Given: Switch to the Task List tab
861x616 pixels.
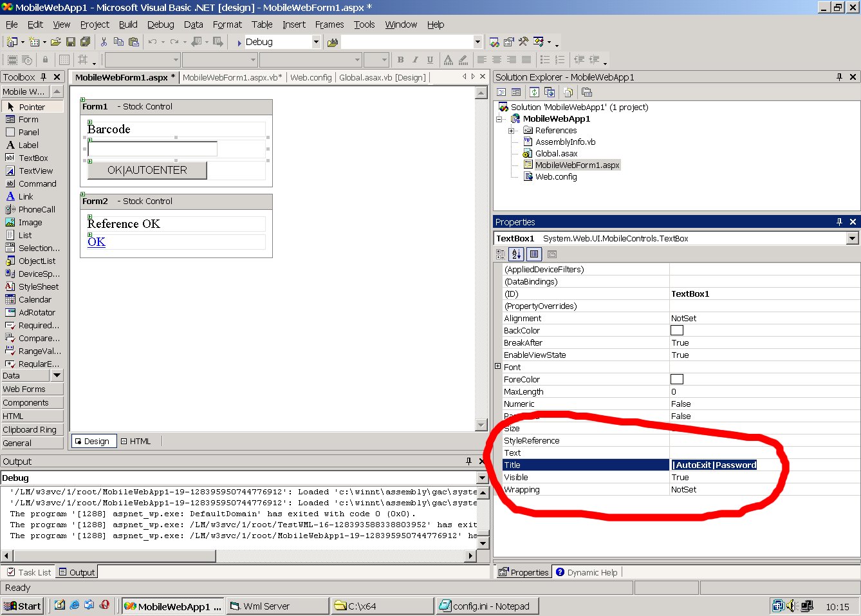Looking at the screenshot, I should (x=29, y=572).
